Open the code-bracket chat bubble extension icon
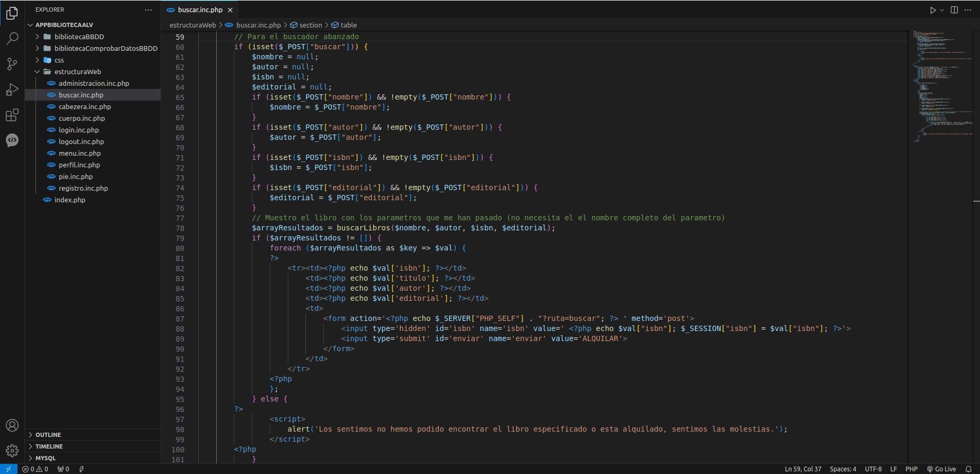The image size is (980, 474). (12, 140)
